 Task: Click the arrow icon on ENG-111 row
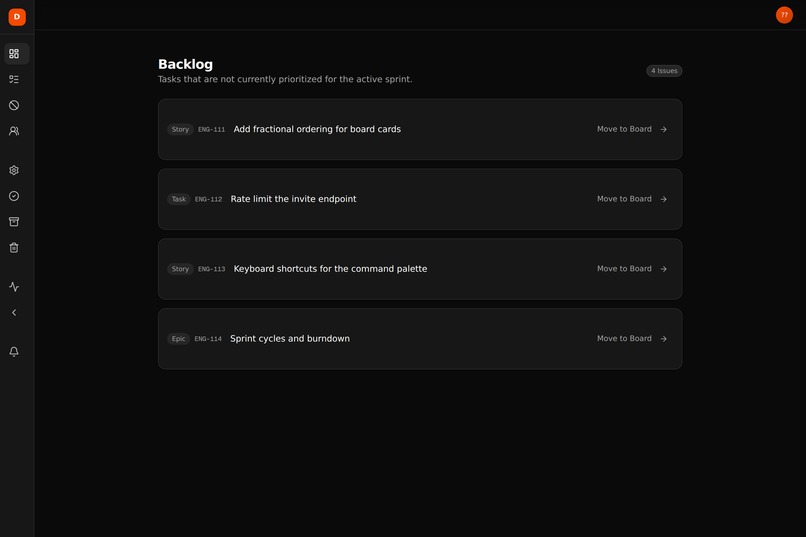coord(664,129)
